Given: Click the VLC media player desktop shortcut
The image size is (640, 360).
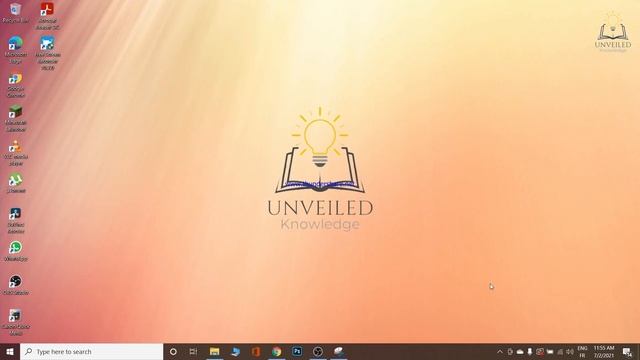Looking at the screenshot, I should click(x=16, y=153).
